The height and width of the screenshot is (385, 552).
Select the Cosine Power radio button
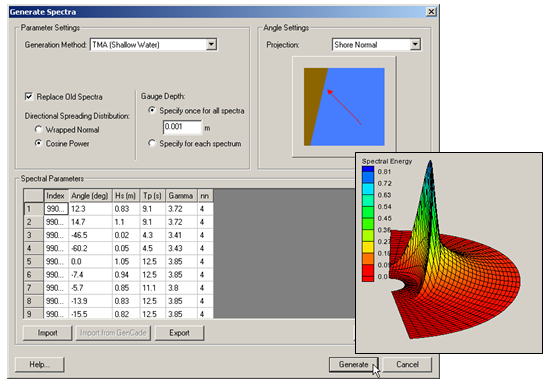tap(38, 143)
